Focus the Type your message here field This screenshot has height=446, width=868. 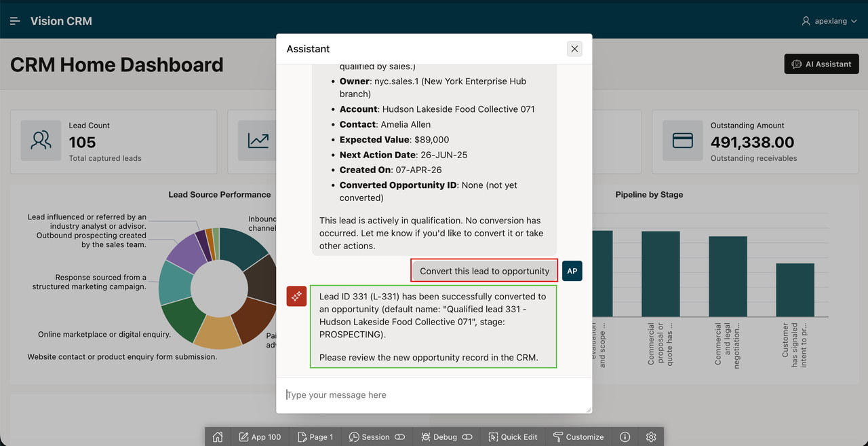434,395
